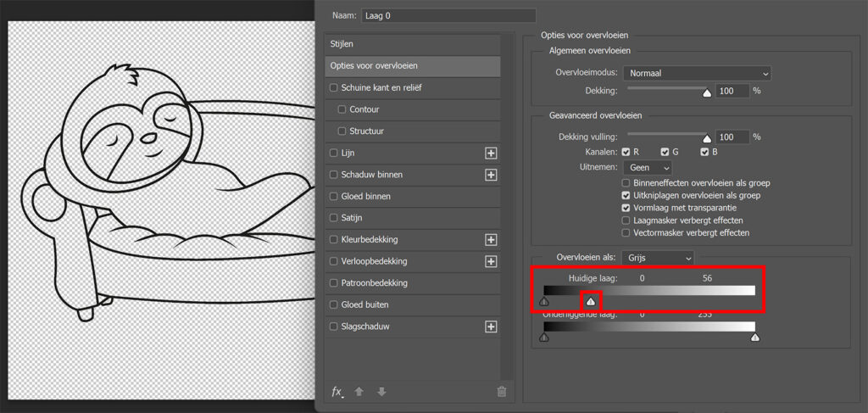Click the Naam field containing Laag 0
The image size is (868, 413).
[448, 15]
